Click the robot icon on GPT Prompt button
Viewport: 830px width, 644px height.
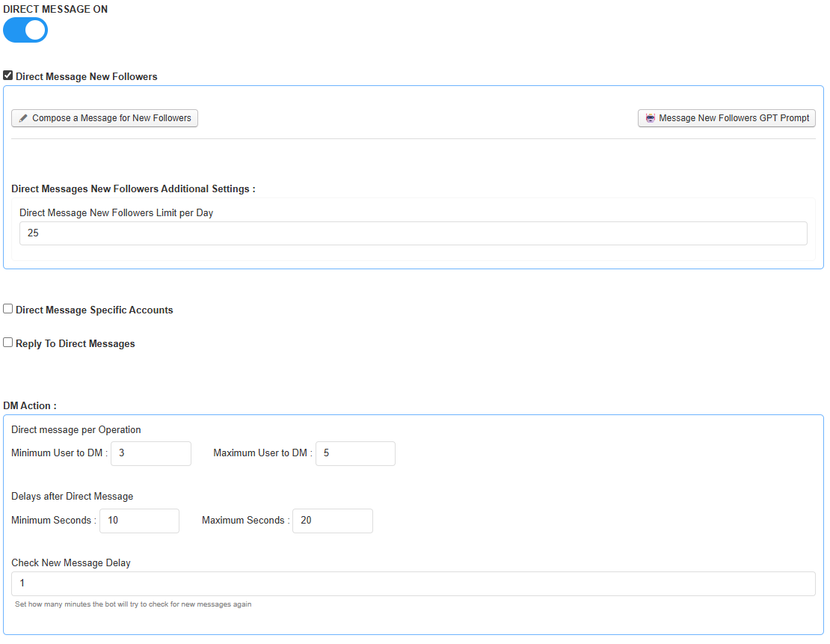(x=650, y=118)
